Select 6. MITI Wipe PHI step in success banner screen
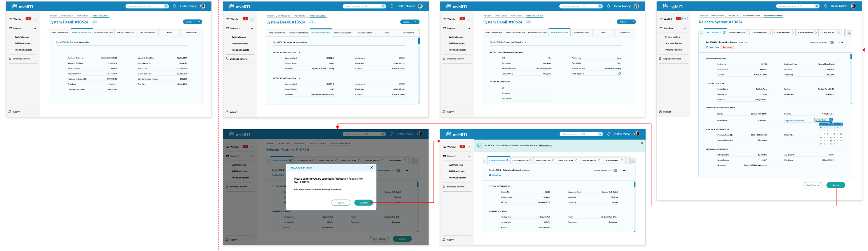 (614, 160)
